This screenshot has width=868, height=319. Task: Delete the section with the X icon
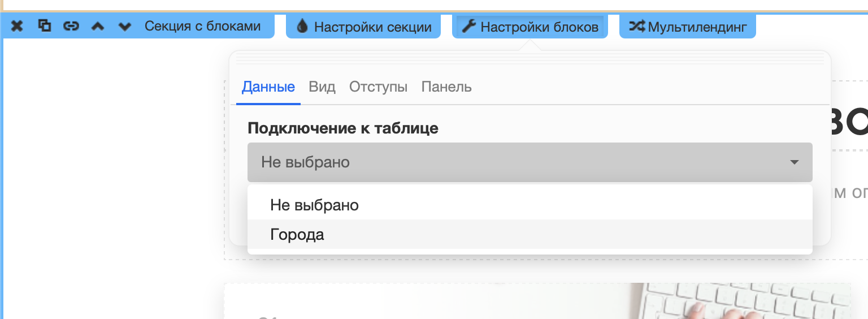click(17, 26)
